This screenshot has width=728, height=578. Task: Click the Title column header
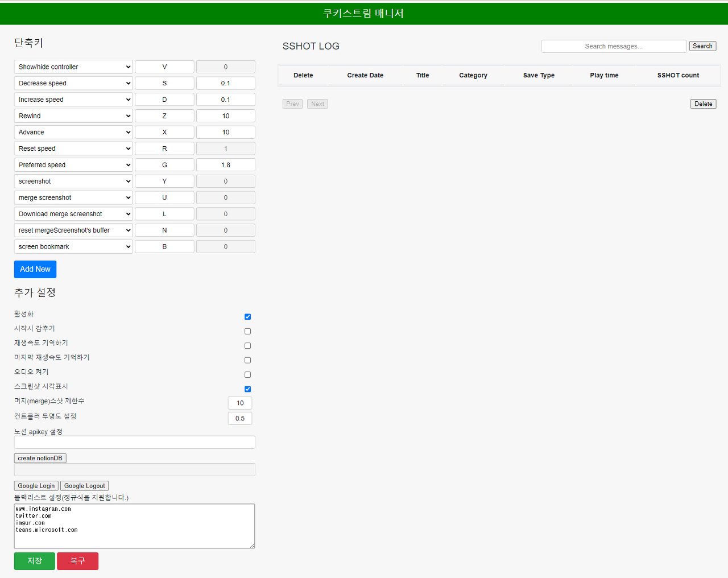(423, 75)
